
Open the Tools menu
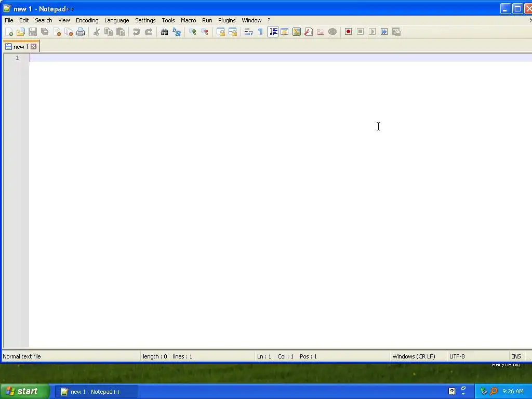(168, 20)
